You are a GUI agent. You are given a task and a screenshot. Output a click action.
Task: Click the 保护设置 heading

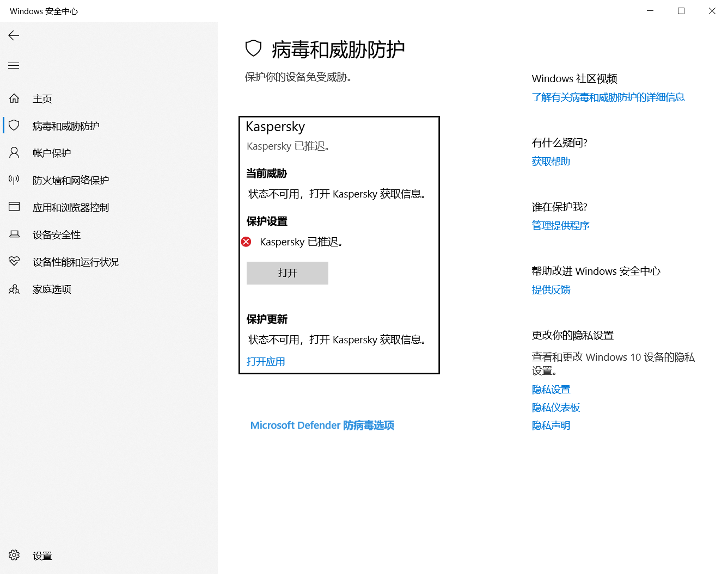coord(267,221)
